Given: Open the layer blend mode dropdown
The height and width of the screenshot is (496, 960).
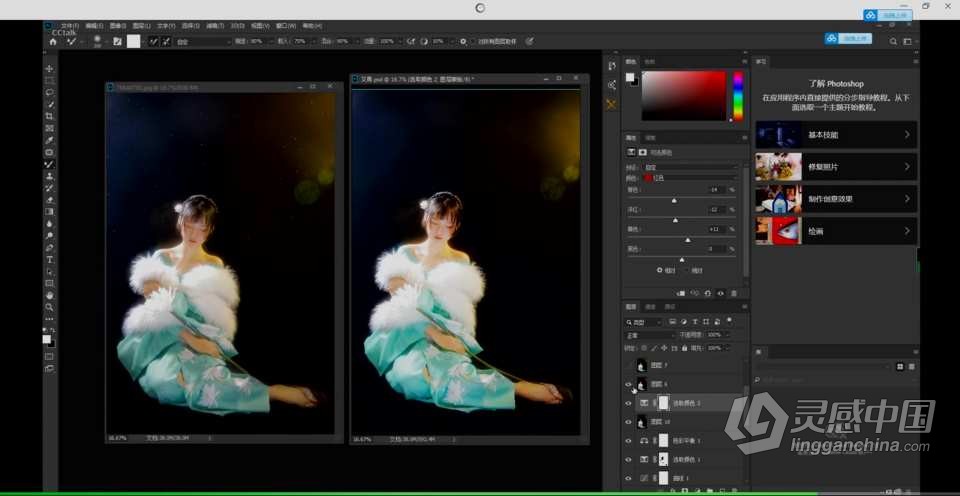Looking at the screenshot, I should click(x=649, y=335).
